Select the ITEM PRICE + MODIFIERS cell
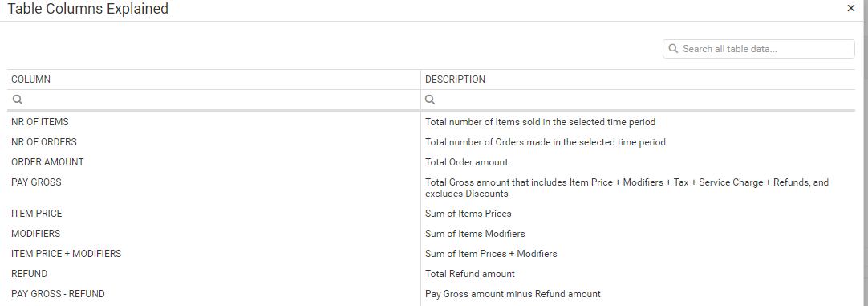Image resolution: width=868 pixels, height=306 pixels. pos(213,253)
